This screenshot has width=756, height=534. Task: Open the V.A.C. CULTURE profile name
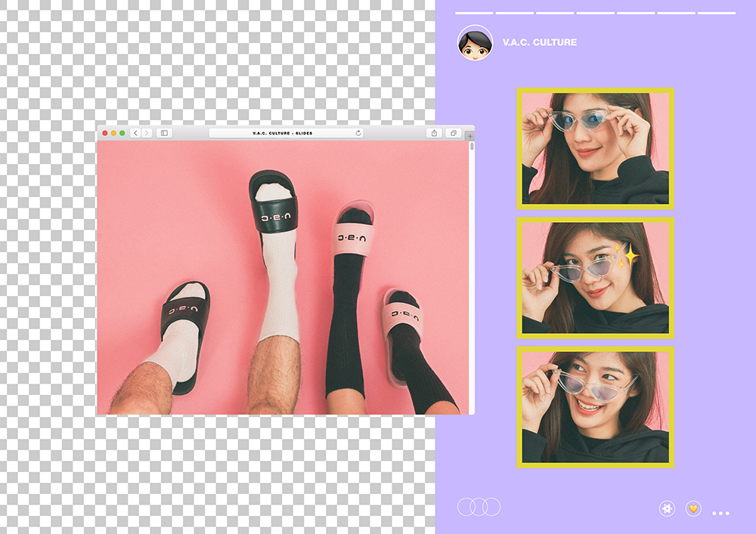(x=540, y=42)
